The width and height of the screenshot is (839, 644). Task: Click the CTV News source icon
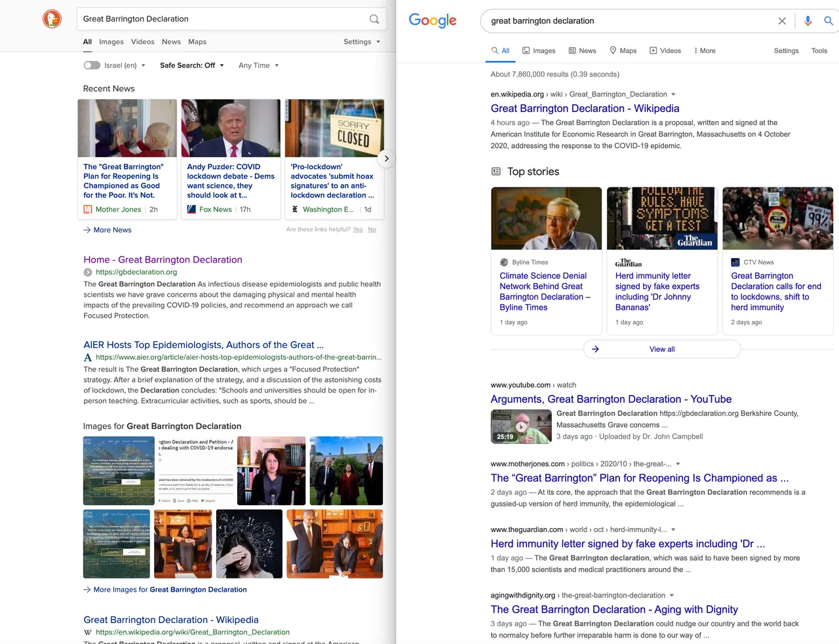pyautogui.click(x=735, y=262)
